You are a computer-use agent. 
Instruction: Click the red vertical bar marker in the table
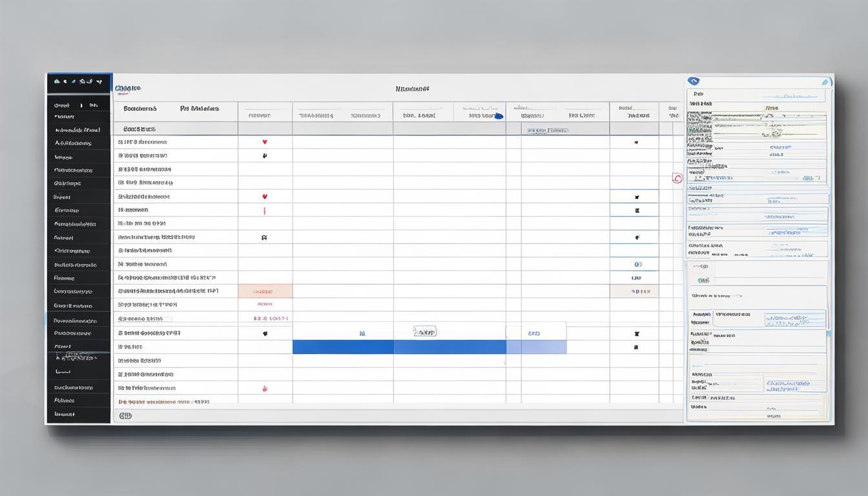[265, 211]
